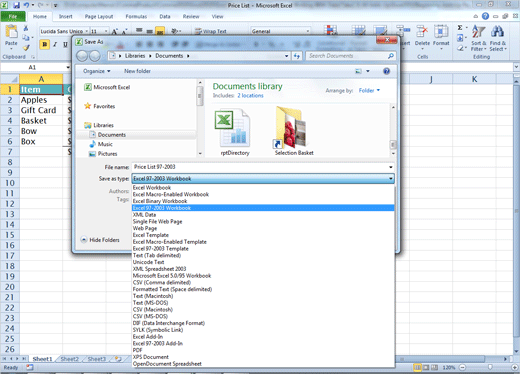
Task: Click the Increase Font Size icon
Action: pyautogui.click(x=115, y=31)
